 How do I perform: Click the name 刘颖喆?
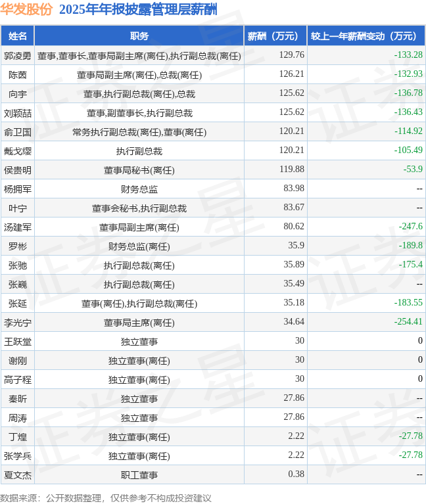pos(17,113)
